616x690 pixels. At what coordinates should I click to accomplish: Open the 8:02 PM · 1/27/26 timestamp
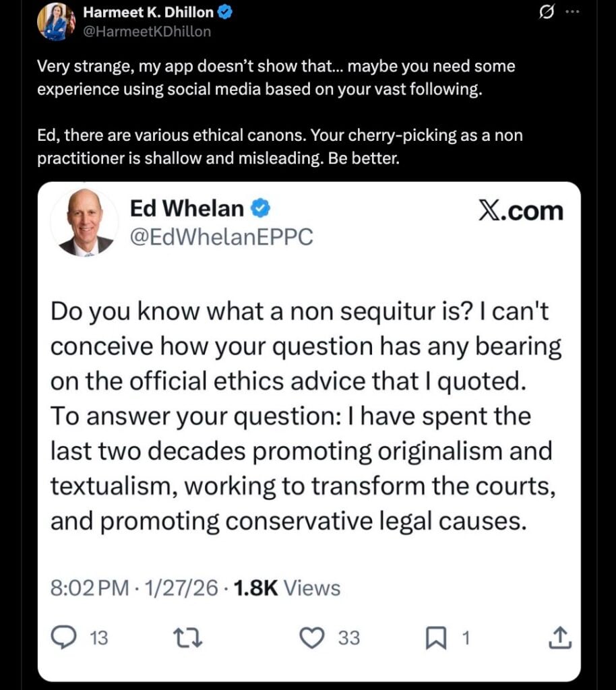coord(135,588)
